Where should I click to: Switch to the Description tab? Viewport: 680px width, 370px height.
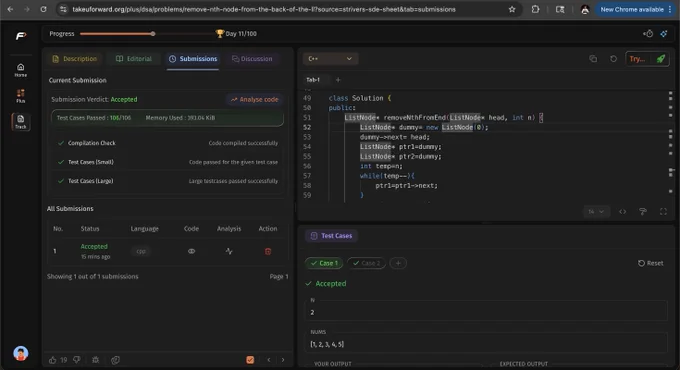(75, 59)
